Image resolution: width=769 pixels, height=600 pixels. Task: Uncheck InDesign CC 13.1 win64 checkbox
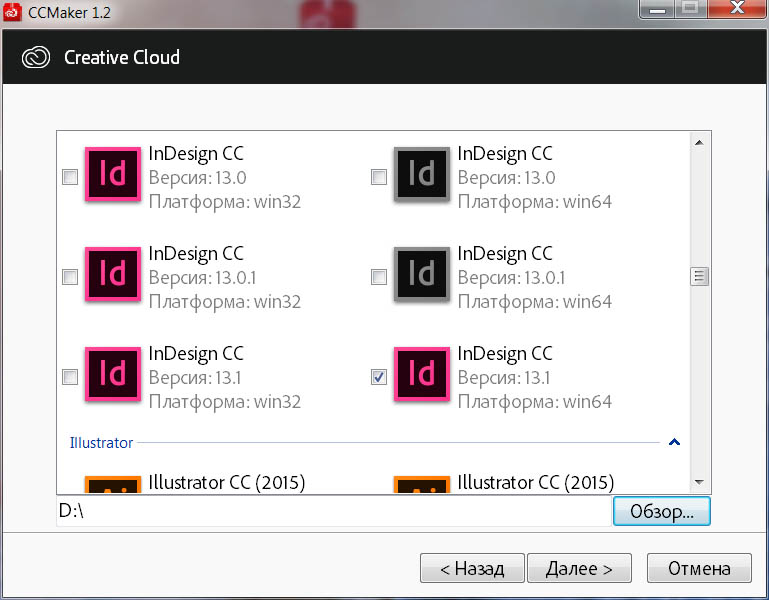click(379, 377)
